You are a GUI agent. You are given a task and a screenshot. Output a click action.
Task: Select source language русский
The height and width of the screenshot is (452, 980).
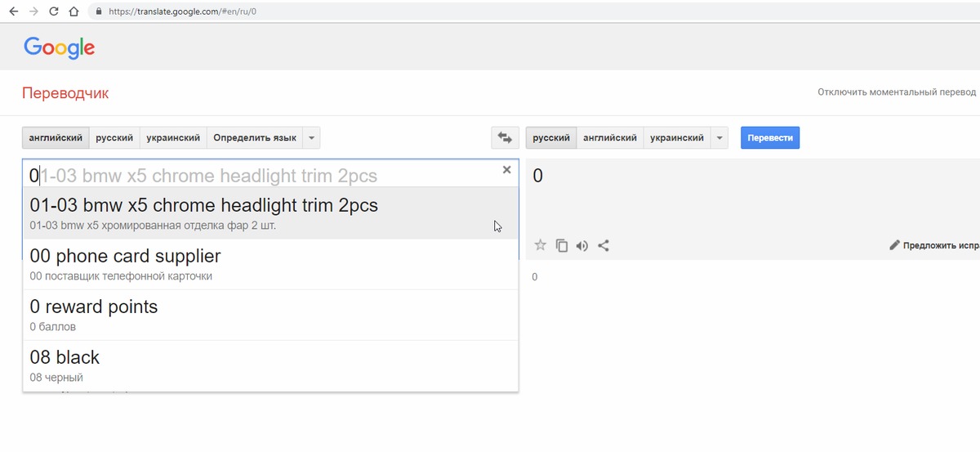(x=114, y=138)
